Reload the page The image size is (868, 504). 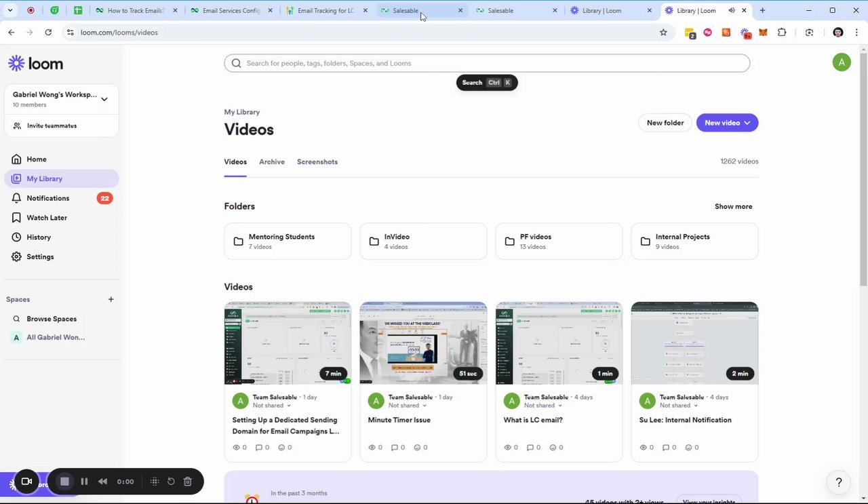click(x=48, y=33)
